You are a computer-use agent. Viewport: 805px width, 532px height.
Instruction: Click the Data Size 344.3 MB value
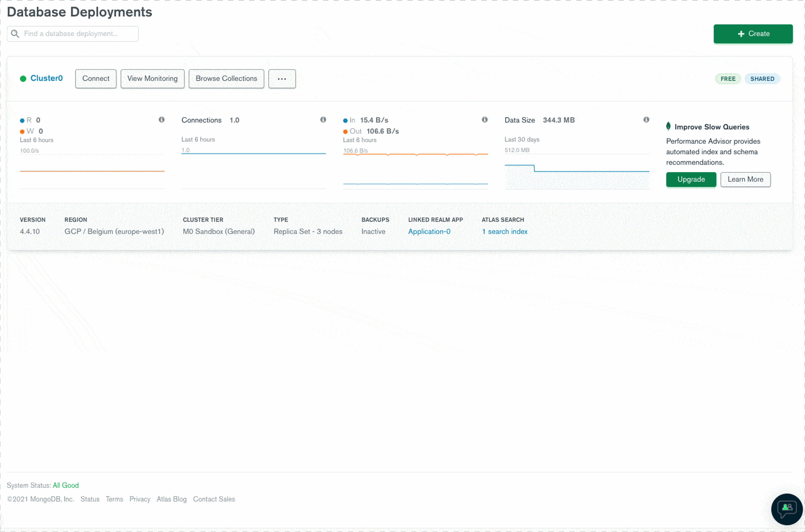(x=558, y=120)
